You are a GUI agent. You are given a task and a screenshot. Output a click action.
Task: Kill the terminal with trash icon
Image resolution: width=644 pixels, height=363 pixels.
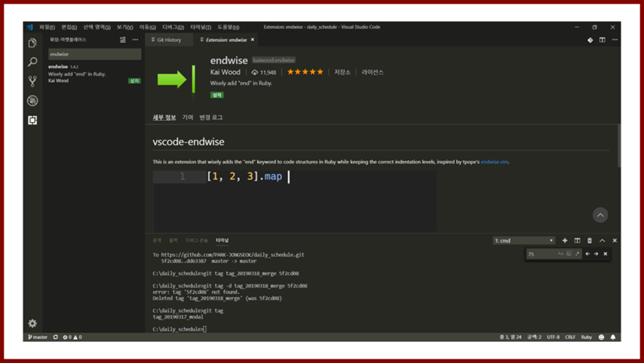(x=589, y=240)
